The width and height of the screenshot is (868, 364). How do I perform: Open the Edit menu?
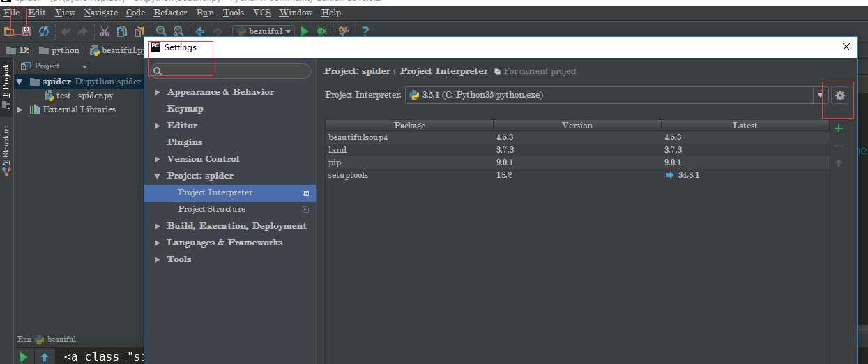click(37, 13)
